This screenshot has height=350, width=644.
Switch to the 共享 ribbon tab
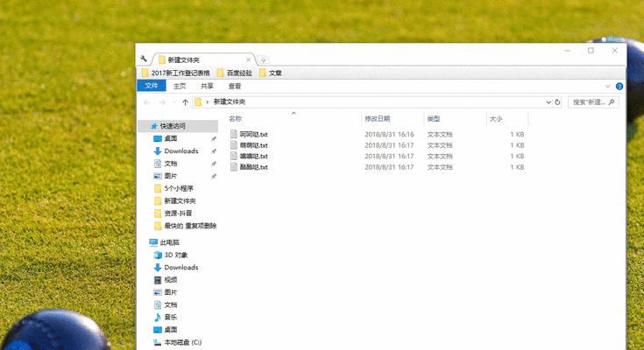(207, 86)
